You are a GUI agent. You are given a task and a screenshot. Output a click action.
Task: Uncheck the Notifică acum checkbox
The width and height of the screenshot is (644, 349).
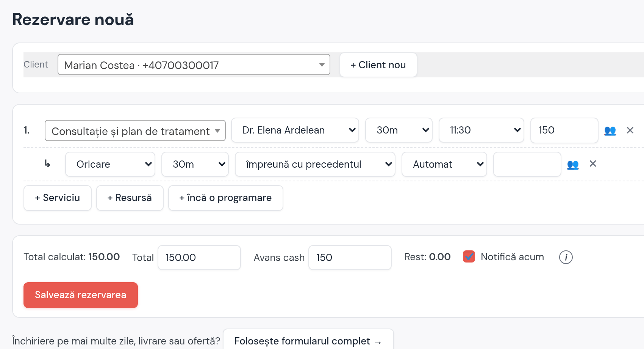469,257
